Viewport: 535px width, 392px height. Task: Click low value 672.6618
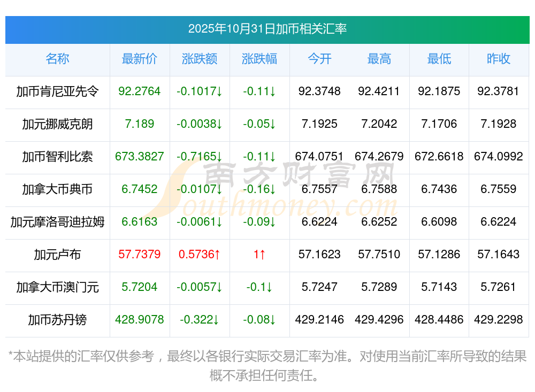click(x=439, y=156)
